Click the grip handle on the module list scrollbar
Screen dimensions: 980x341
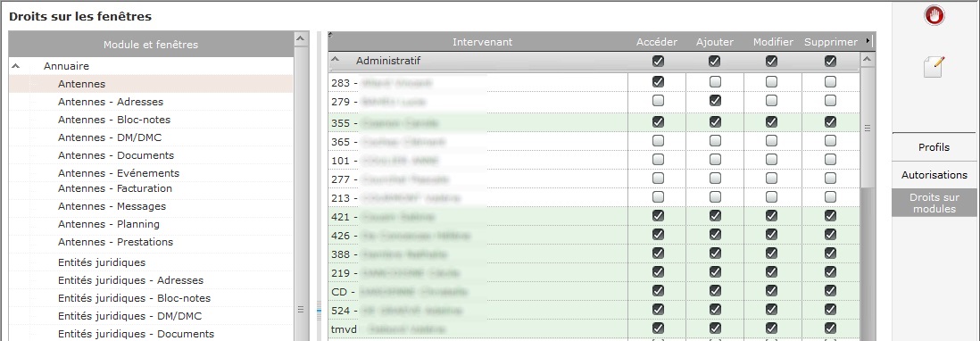click(x=301, y=309)
